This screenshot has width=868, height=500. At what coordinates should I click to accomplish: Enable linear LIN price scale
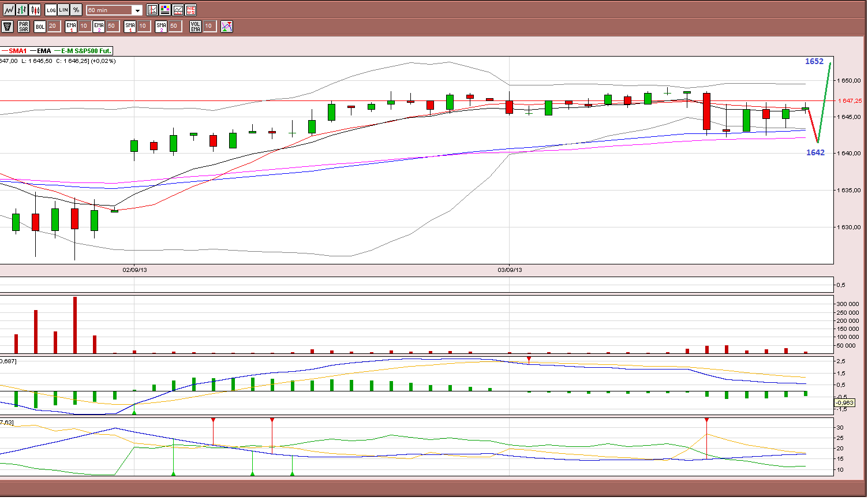click(63, 10)
